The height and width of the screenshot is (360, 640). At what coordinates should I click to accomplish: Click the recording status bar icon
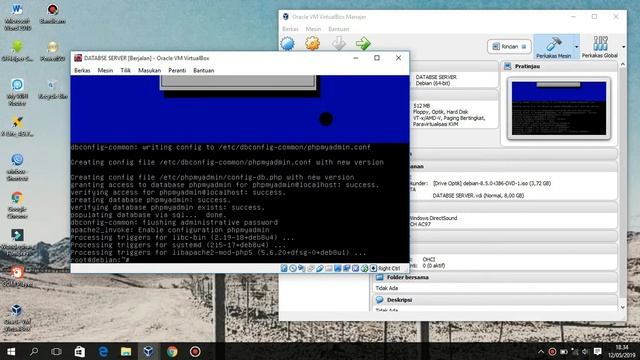click(347, 268)
